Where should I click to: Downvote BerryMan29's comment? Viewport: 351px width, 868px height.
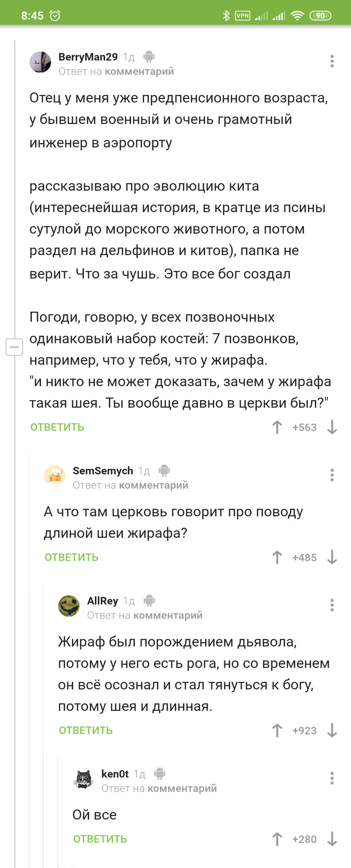click(332, 427)
